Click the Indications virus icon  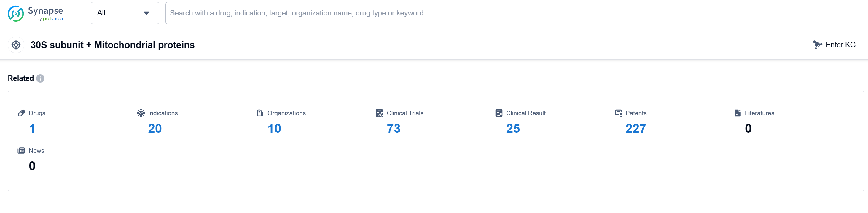pyautogui.click(x=141, y=113)
